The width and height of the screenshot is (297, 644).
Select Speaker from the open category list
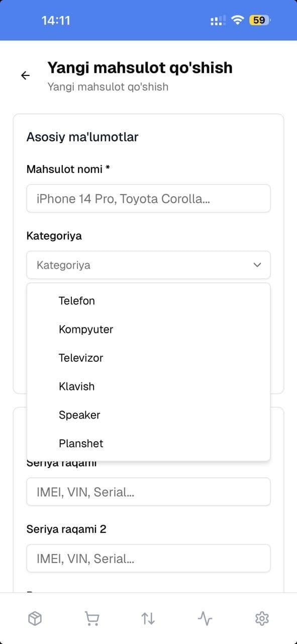(79, 415)
